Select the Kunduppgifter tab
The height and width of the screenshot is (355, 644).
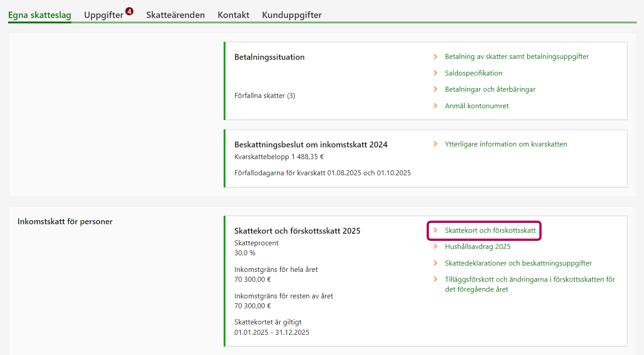[x=291, y=15]
